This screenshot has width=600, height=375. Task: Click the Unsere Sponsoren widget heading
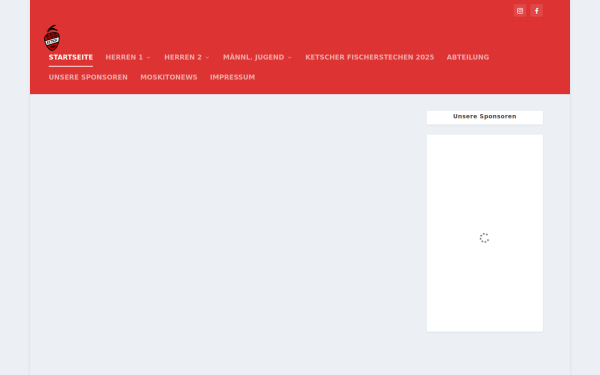click(x=484, y=116)
